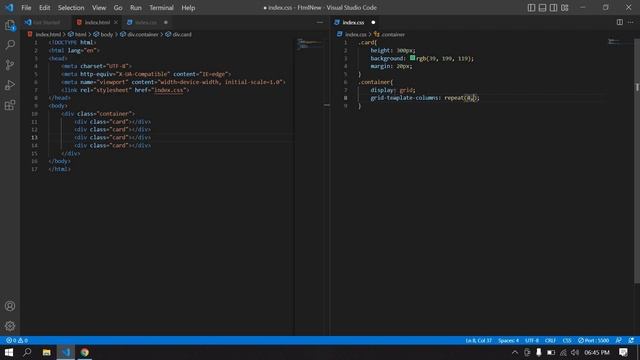
Task: Follow the index.css href link in HTML
Action: (169, 90)
